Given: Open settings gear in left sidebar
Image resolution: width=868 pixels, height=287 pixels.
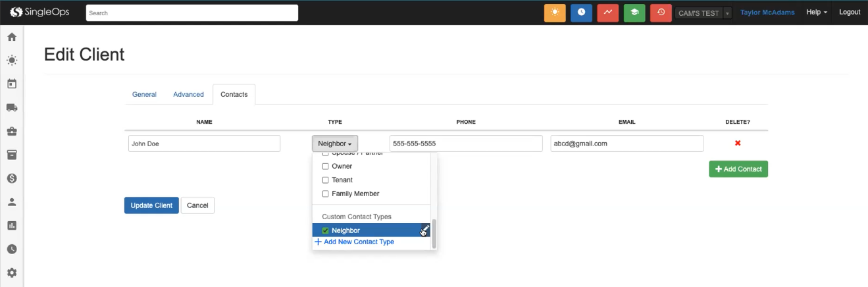Looking at the screenshot, I should point(12,273).
